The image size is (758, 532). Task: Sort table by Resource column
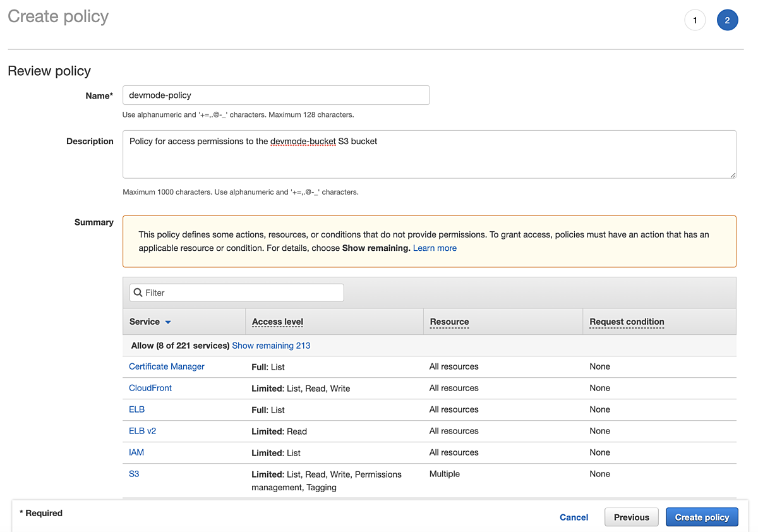449,322
